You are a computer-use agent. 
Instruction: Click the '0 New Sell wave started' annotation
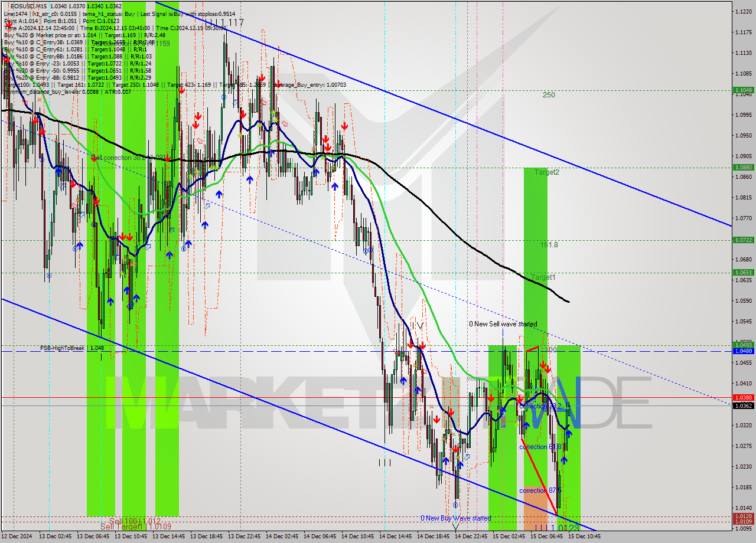503,324
